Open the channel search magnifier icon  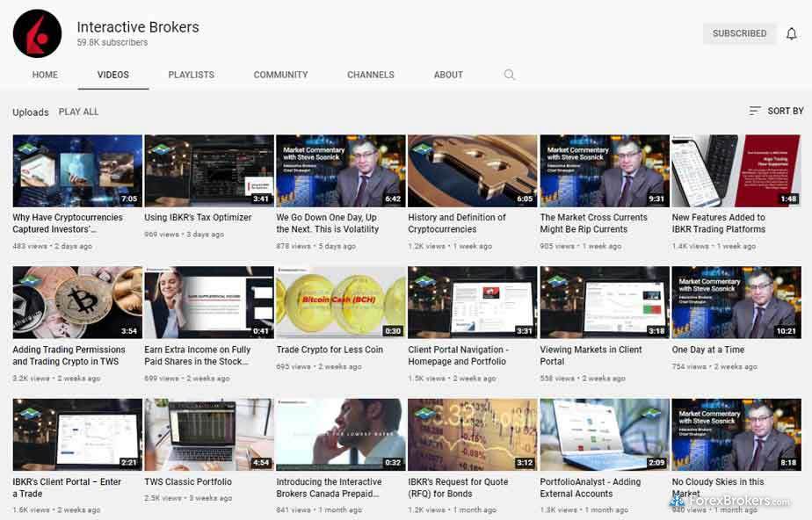pyautogui.click(x=510, y=75)
